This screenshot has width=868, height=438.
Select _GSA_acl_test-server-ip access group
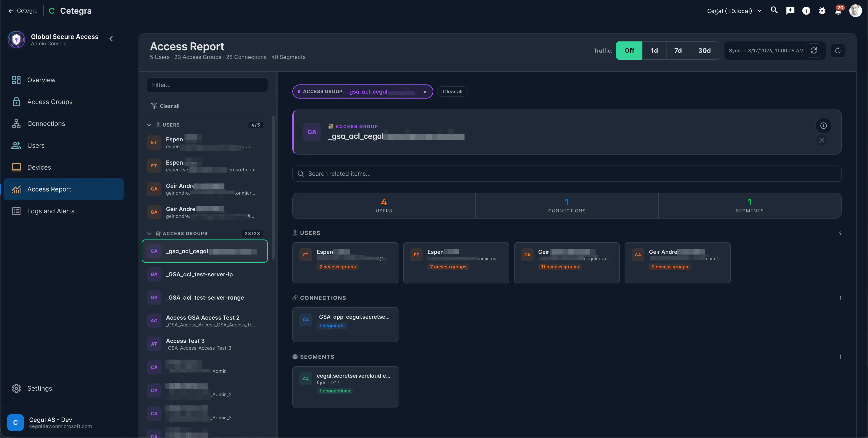point(204,274)
